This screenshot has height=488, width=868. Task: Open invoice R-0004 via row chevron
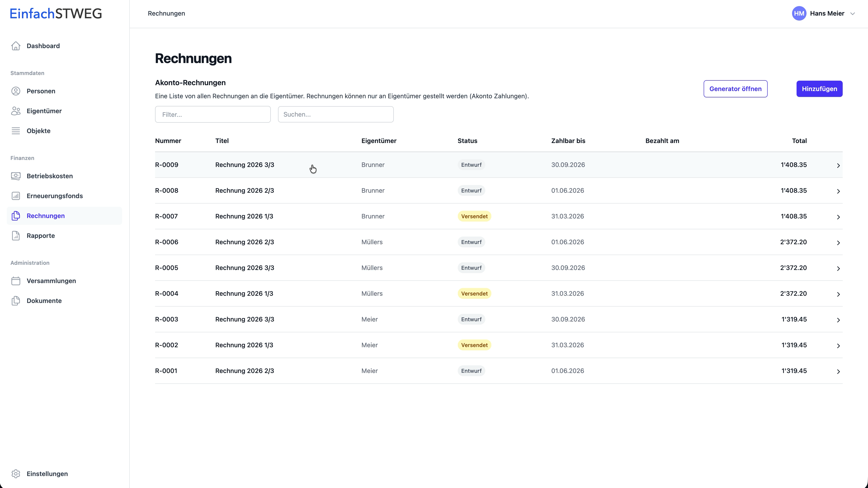coord(838,294)
